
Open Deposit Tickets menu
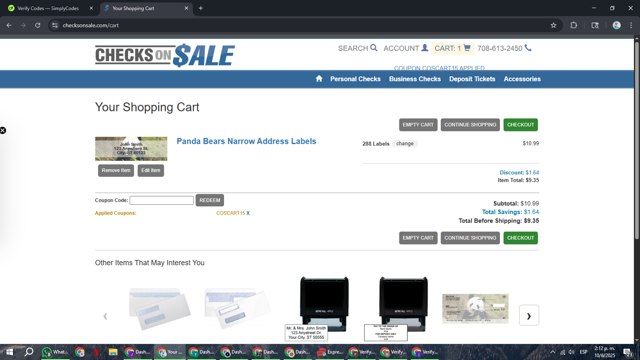coord(472,79)
